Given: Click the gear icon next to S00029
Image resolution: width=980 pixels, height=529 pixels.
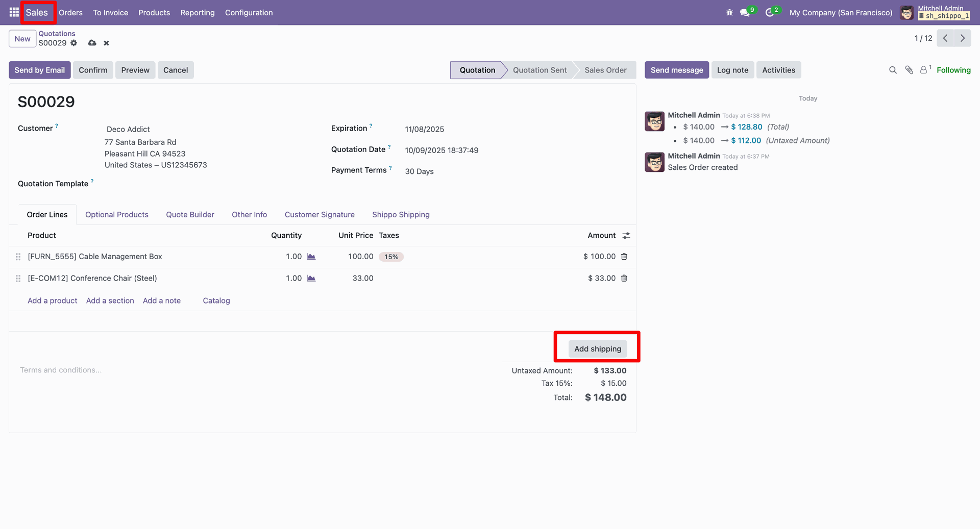Looking at the screenshot, I should [x=74, y=43].
